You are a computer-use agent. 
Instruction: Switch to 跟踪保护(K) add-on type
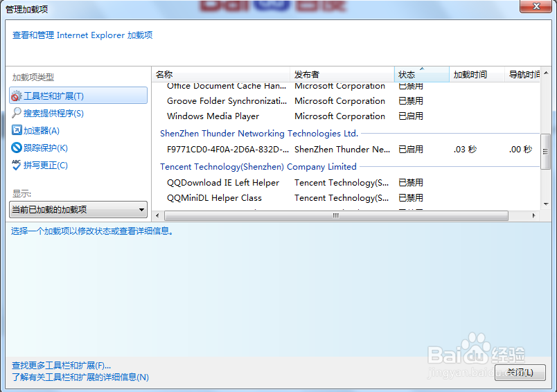[x=46, y=148]
